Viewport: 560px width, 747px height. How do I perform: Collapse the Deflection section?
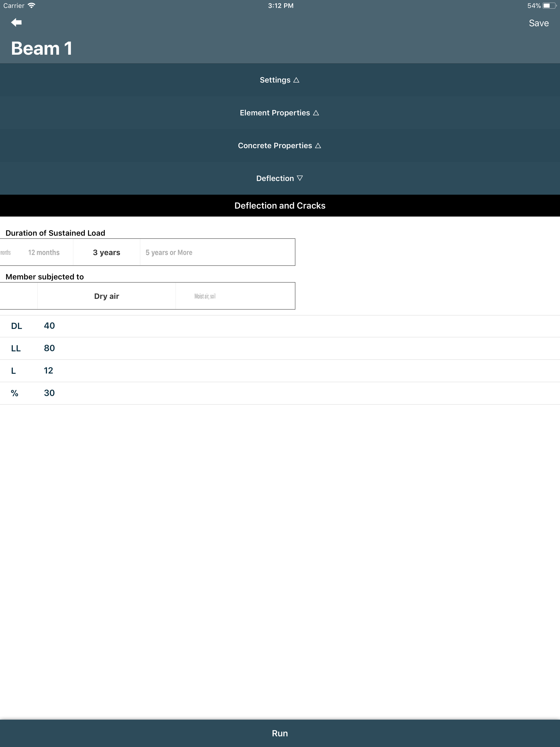(280, 178)
